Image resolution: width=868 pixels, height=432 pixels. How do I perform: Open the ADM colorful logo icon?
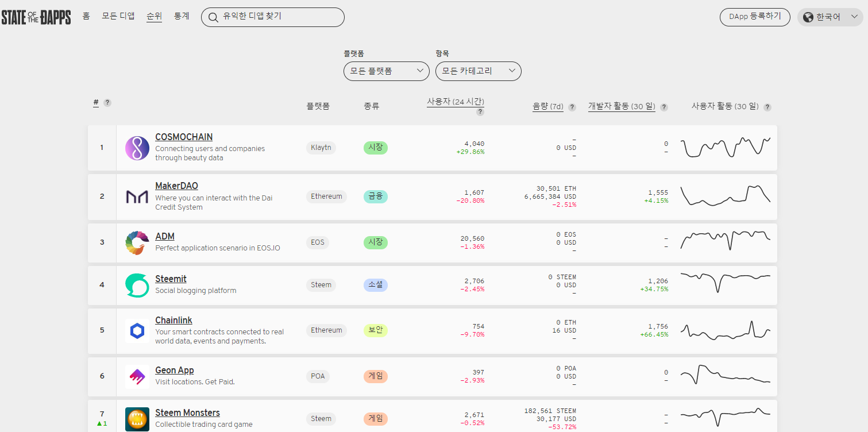click(x=137, y=243)
